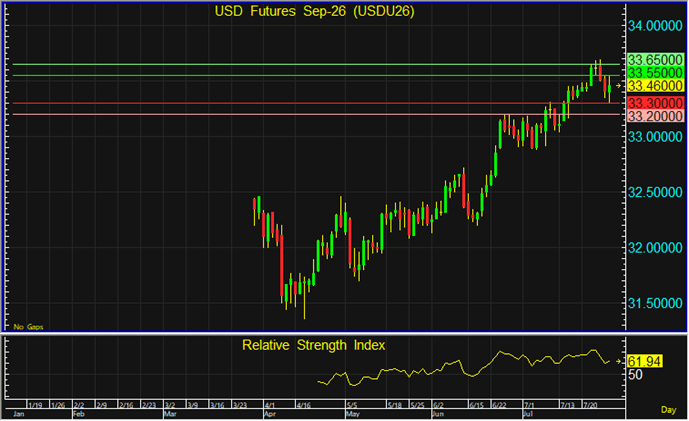Select the 7/13 date label

(x=567, y=405)
